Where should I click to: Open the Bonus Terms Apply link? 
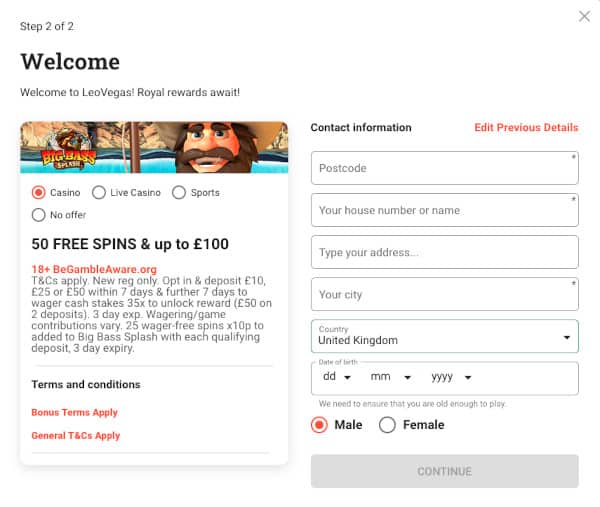coord(75,412)
